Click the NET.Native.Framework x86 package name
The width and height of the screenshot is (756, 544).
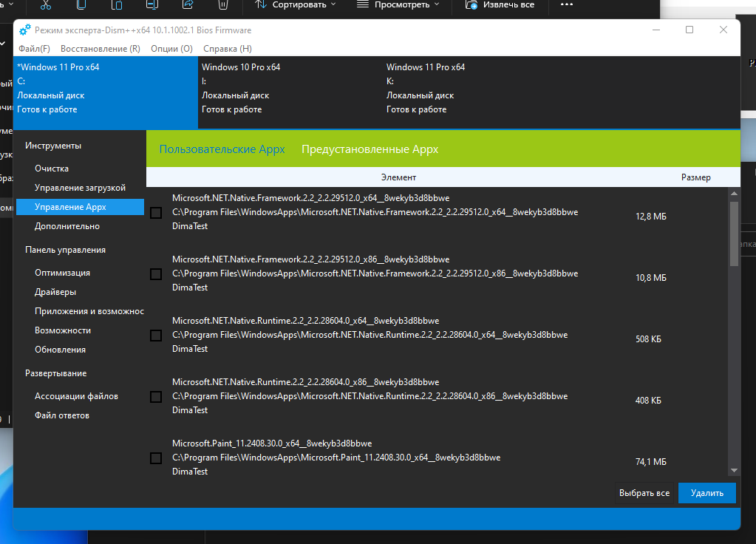pyautogui.click(x=310, y=259)
